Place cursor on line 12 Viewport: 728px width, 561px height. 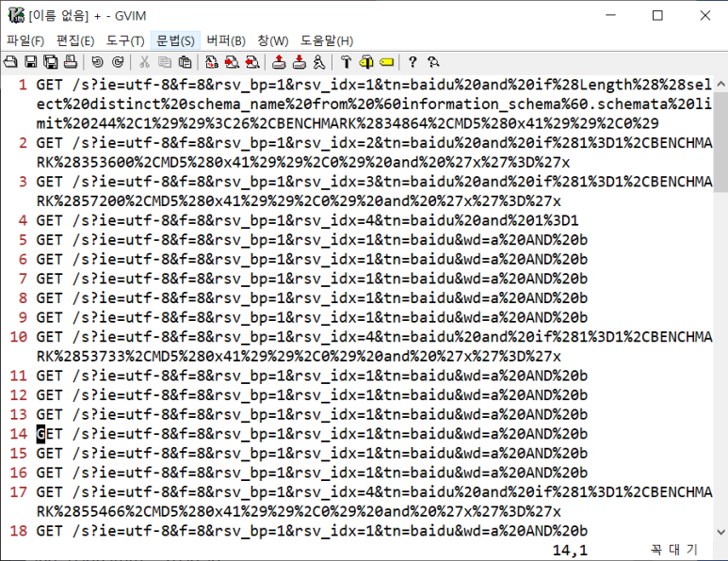(x=312, y=395)
